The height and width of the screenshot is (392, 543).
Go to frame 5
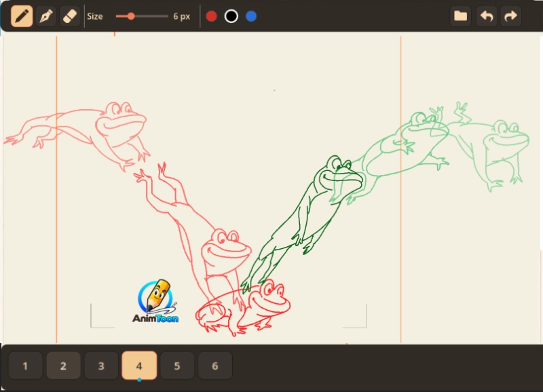[x=177, y=366]
